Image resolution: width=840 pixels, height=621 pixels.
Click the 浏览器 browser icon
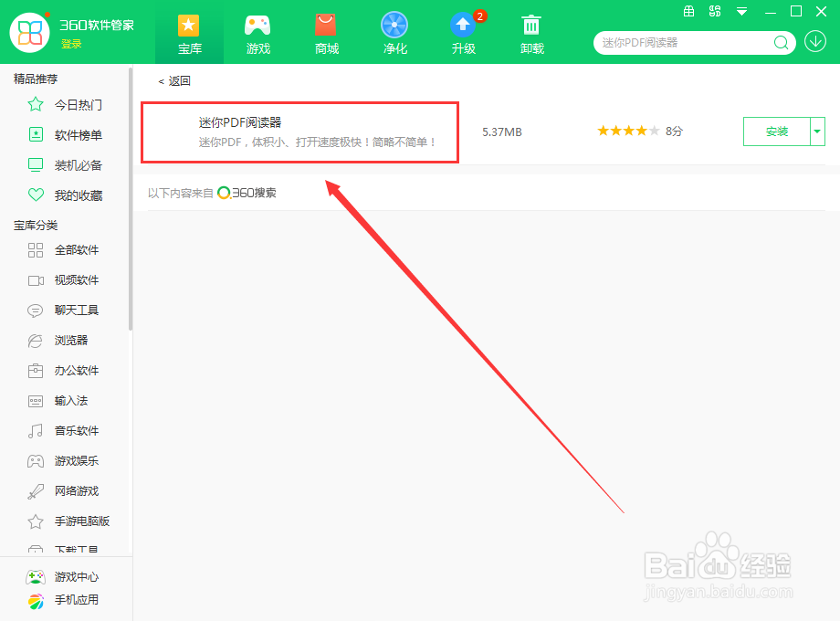(36, 341)
